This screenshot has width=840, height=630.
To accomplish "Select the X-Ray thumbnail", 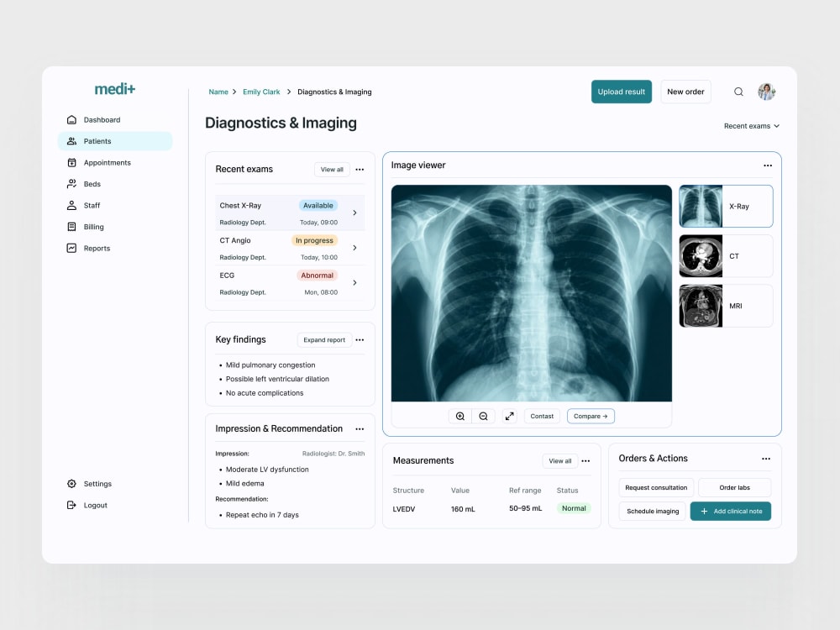I will (x=726, y=207).
